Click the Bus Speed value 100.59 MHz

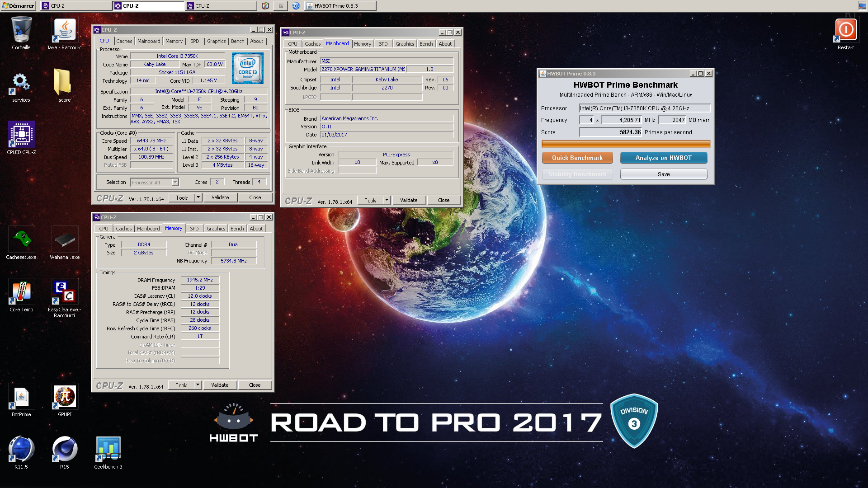(x=151, y=157)
